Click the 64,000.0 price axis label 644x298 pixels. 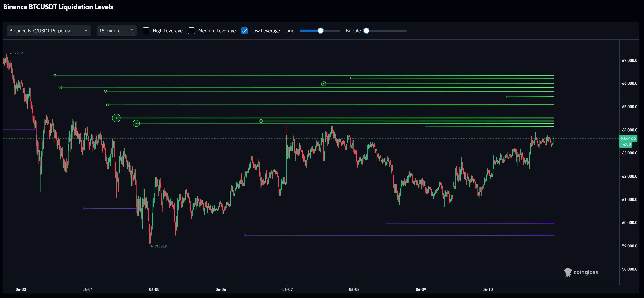pyautogui.click(x=630, y=130)
